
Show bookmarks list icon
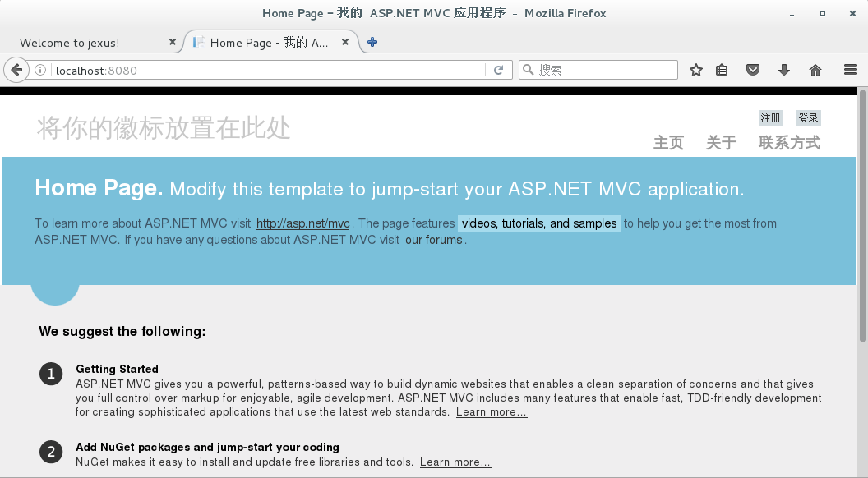pyautogui.click(x=722, y=71)
